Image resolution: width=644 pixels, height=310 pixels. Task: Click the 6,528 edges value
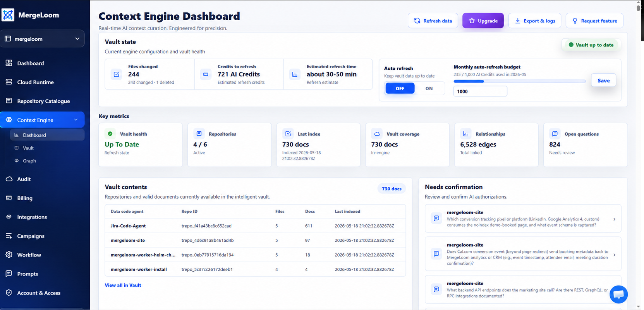tap(478, 144)
